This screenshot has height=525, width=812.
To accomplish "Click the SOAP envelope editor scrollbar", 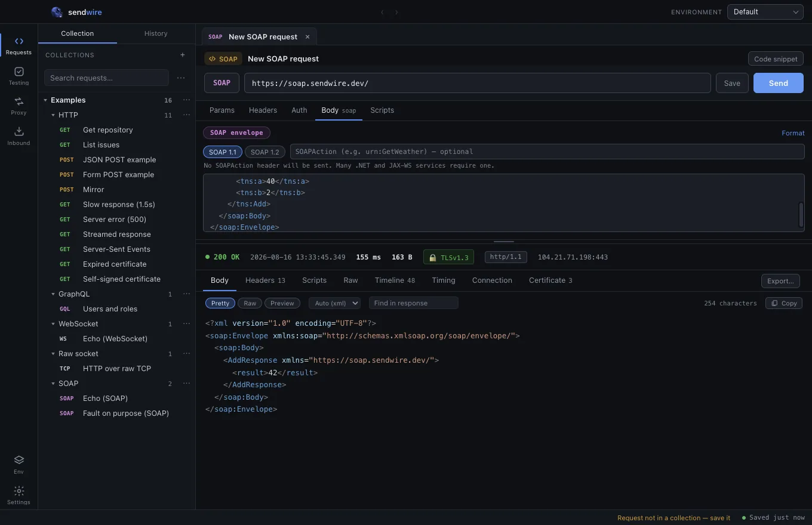I will click(x=801, y=215).
